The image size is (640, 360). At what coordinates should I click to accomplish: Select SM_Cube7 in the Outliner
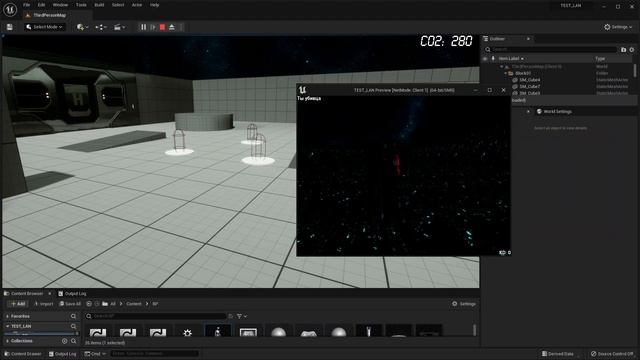point(530,87)
